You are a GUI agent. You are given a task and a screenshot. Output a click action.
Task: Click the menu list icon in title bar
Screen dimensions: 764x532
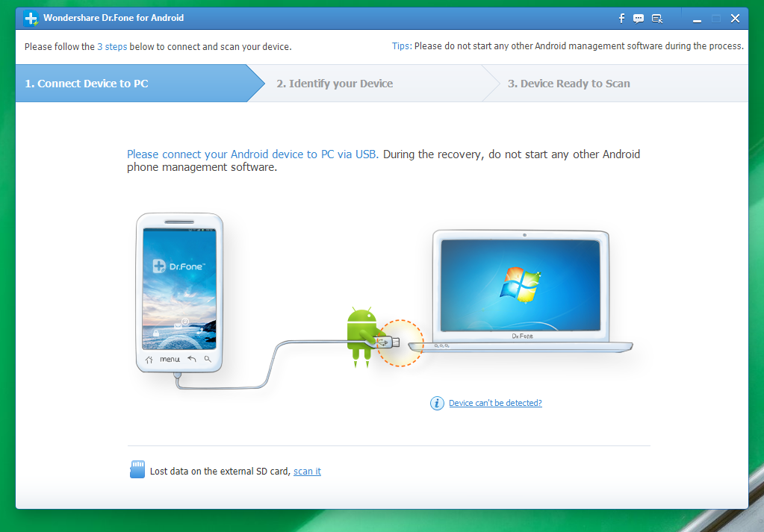[x=657, y=19]
